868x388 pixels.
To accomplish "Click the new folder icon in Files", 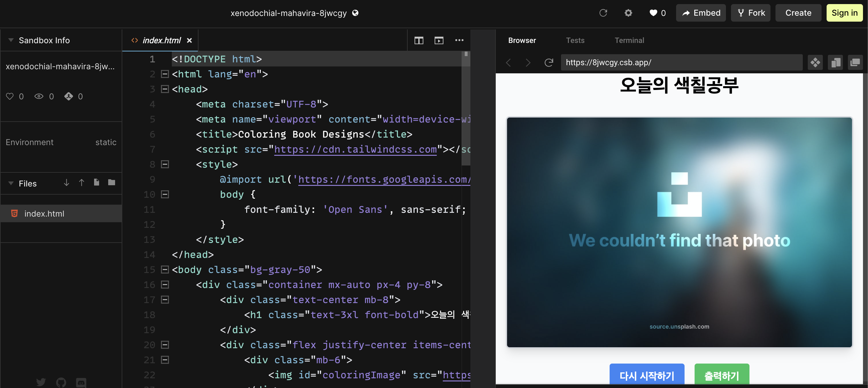I will click(112, 182).
